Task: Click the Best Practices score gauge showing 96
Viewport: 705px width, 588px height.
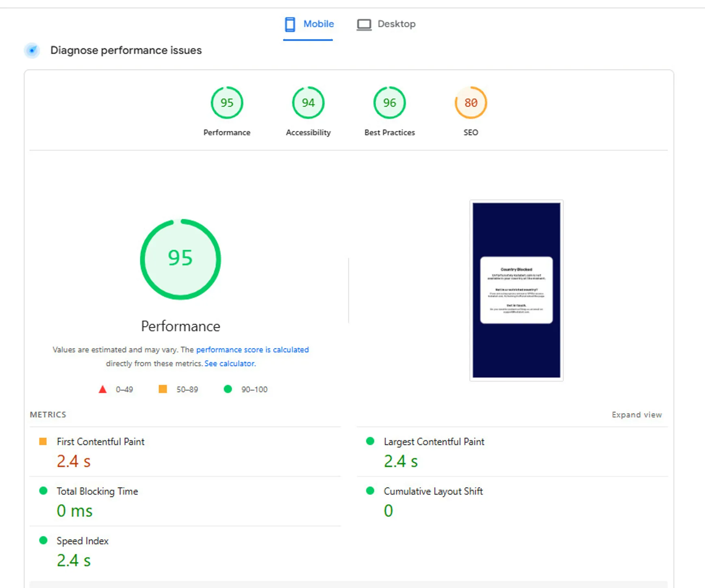Action: pyautogui.click(x=389, y=102)
